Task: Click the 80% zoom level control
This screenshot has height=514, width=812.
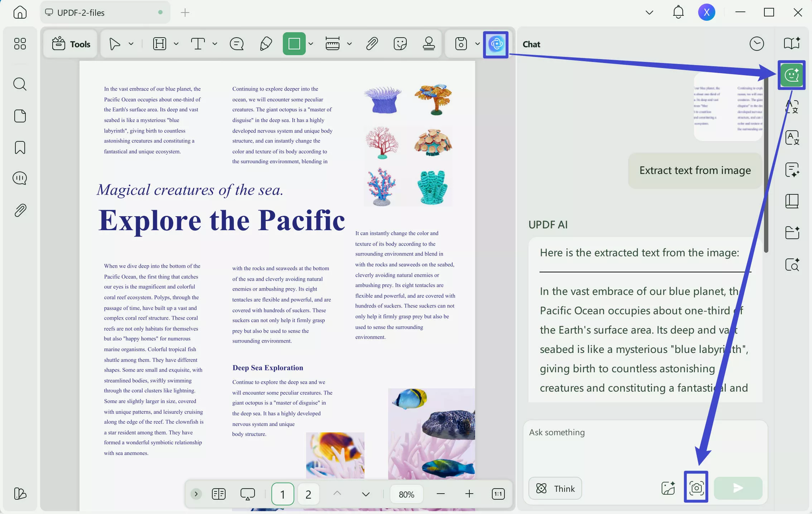Action: pyautogui.click(x=406, y=494)
